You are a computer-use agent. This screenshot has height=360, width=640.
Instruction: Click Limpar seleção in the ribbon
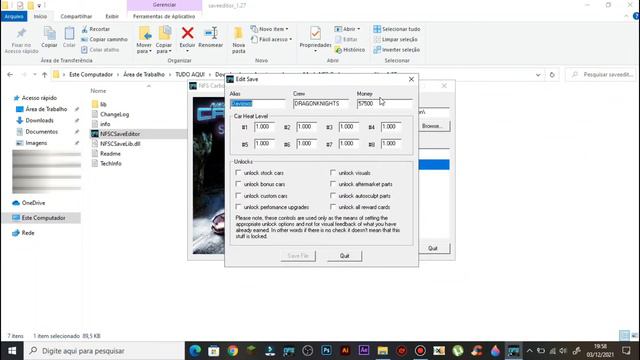click(395, 40)
